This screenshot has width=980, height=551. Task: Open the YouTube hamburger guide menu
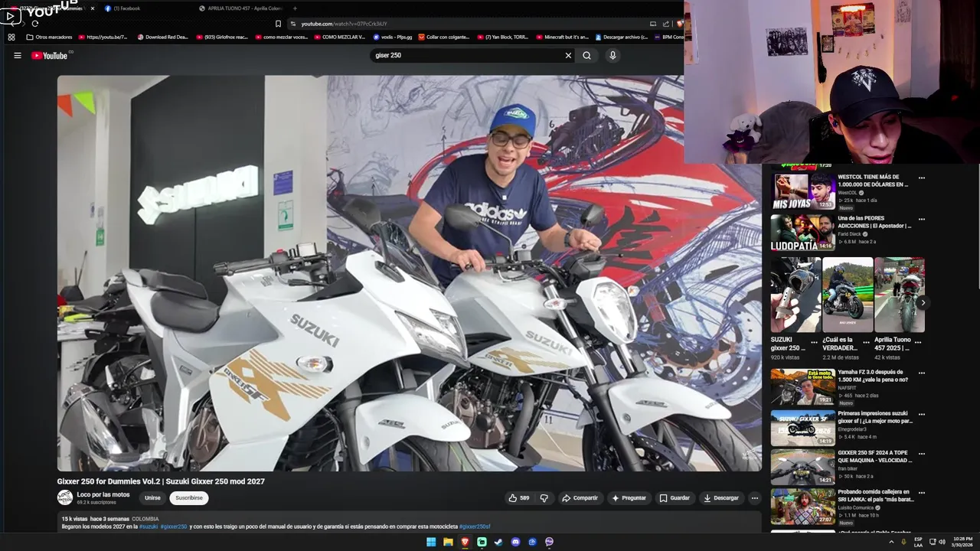[17, 55]
